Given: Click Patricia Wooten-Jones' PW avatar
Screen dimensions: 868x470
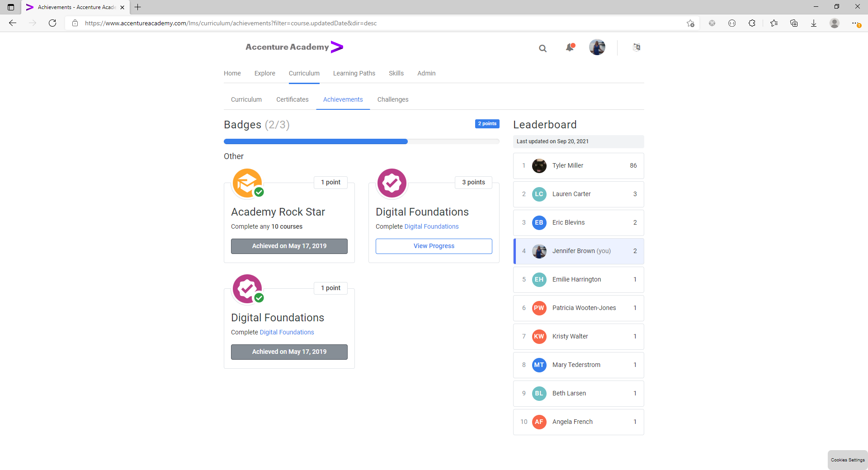Looking at the screenshot, I should [x=539, y=308].
